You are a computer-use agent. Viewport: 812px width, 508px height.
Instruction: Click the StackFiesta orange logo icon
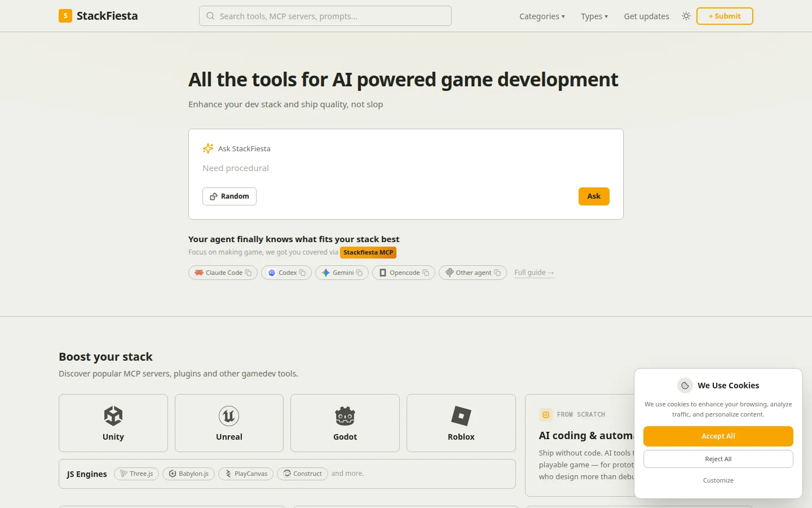(x=65, y=16)
